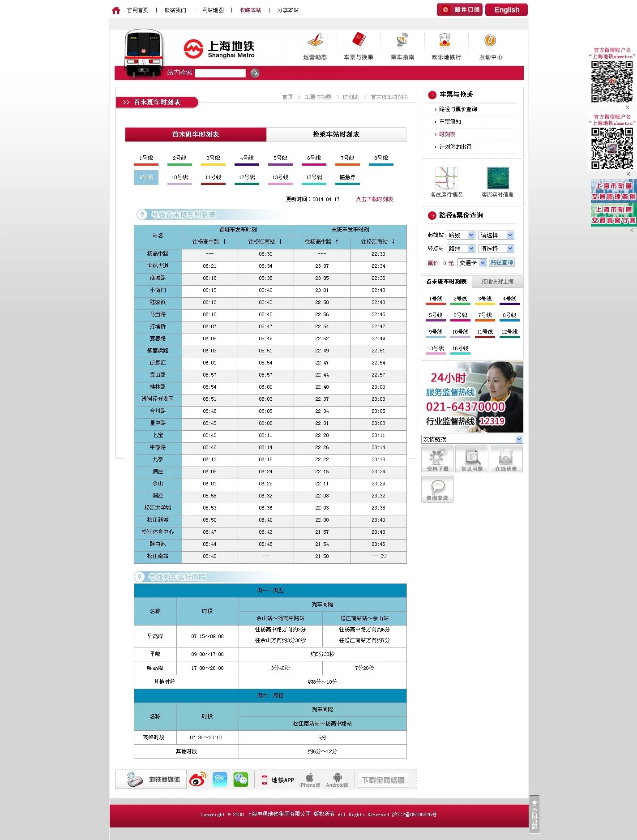Screen dimensions: 637x840
Task: Click the site search go arrow
Action: (255, 73)
